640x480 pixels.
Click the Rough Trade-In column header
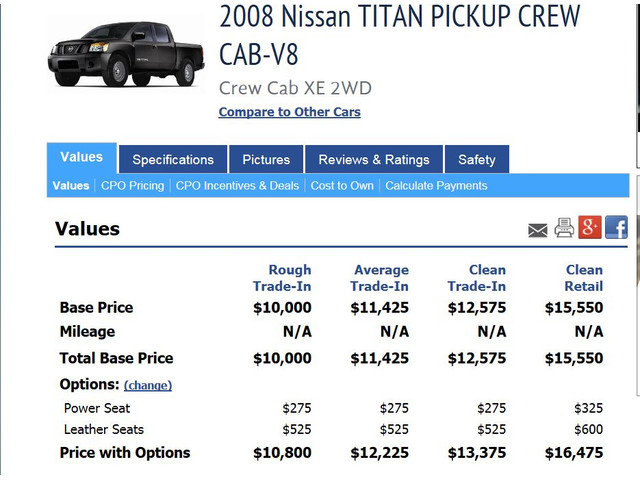click(x=282, y=278)
